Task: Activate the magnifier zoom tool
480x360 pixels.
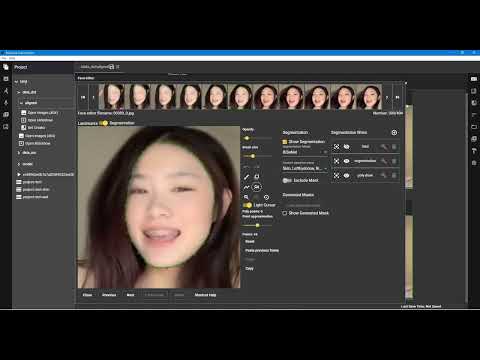Action: [x=246, y=197]
